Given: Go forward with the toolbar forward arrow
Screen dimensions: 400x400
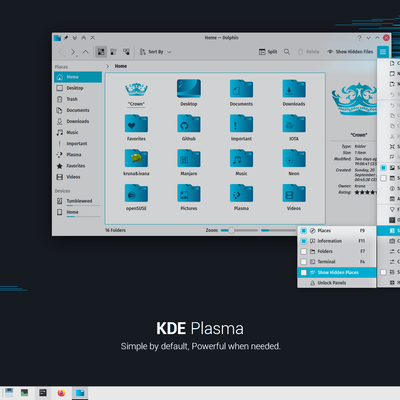Looking at the screenshot, I should (73, 52).
